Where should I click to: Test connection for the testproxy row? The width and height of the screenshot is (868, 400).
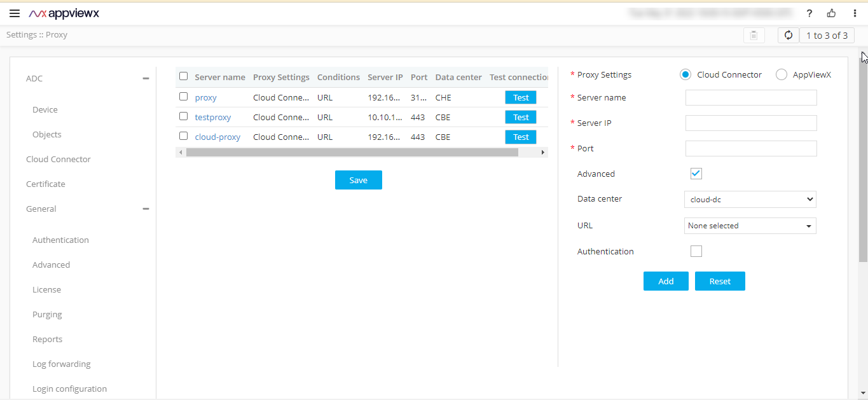pos(521,118)
